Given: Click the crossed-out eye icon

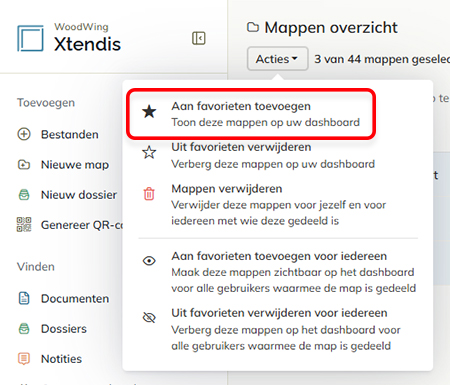Looking at the screenshot, I should pos(149,318).
